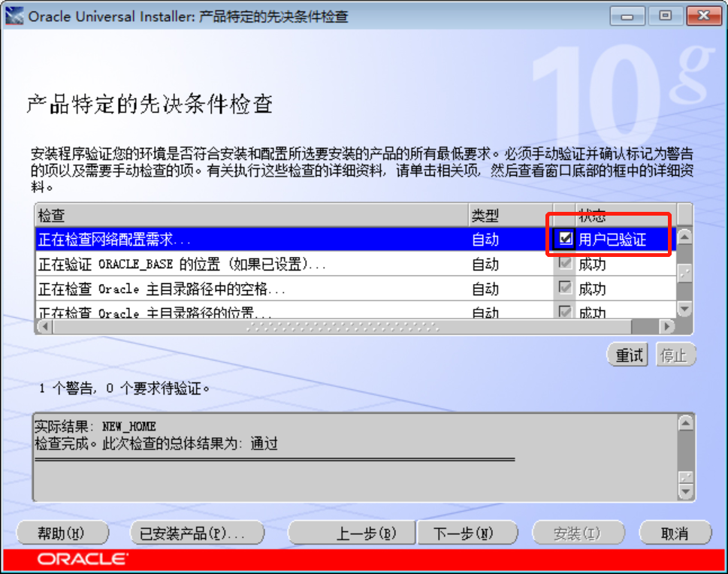Cancel installation with 取消 button
728x574 pixels.
tap(675, 533)
